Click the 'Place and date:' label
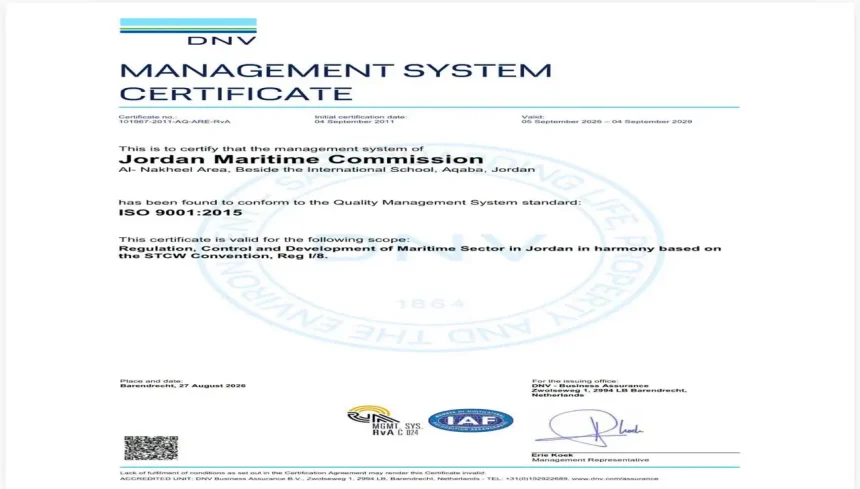The image size is (860, 489). point(151,381)
